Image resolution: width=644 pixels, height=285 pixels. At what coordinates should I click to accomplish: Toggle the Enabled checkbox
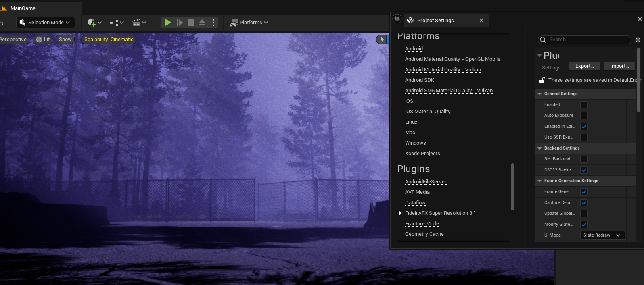[x=584, y=105]
